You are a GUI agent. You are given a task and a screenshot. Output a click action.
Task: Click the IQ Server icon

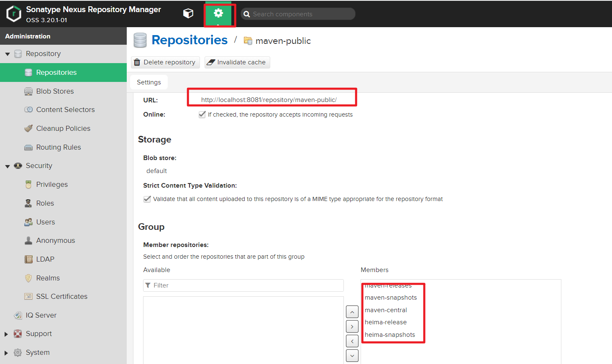coord(18,315)
